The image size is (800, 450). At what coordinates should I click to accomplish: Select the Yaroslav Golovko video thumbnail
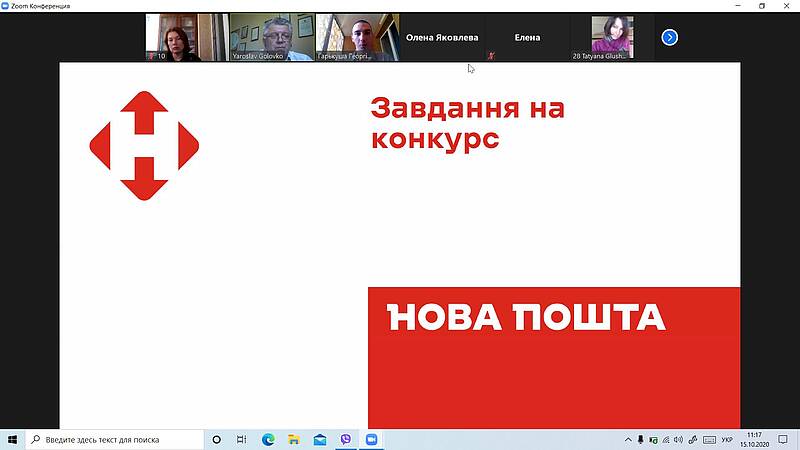tap(272, 37)
